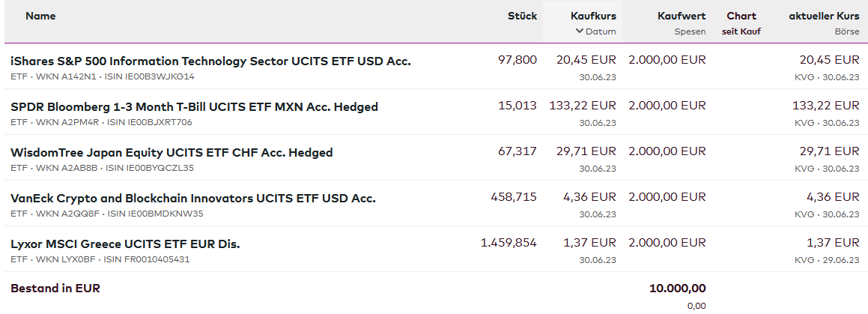Click the Lyxor ISIN FR0010405431 details line

click(100, 259)
